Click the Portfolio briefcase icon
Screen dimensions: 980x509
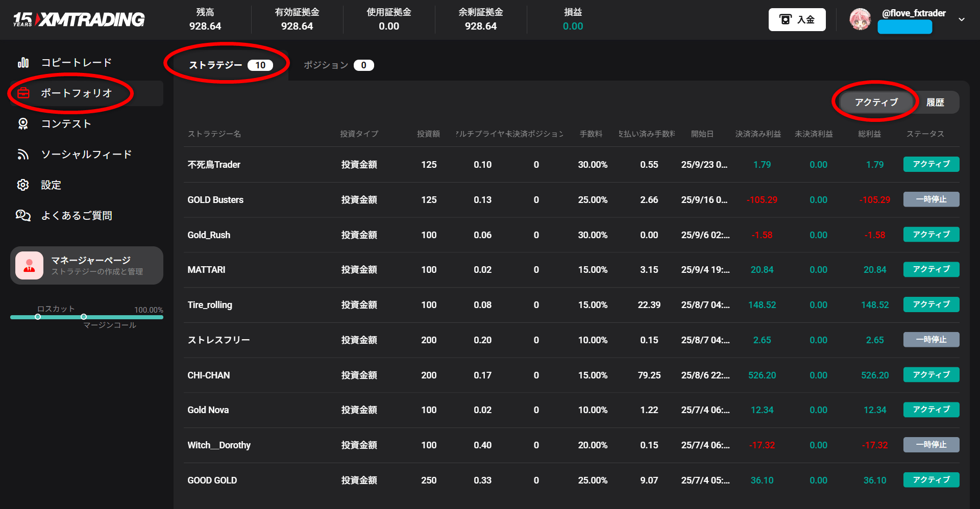[x=23, y=93]
